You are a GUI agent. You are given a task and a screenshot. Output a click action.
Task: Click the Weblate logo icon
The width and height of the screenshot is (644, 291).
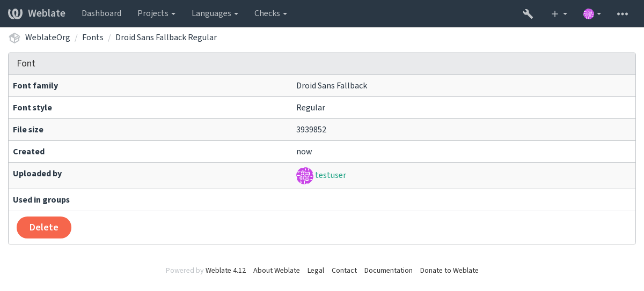[15, 13]
